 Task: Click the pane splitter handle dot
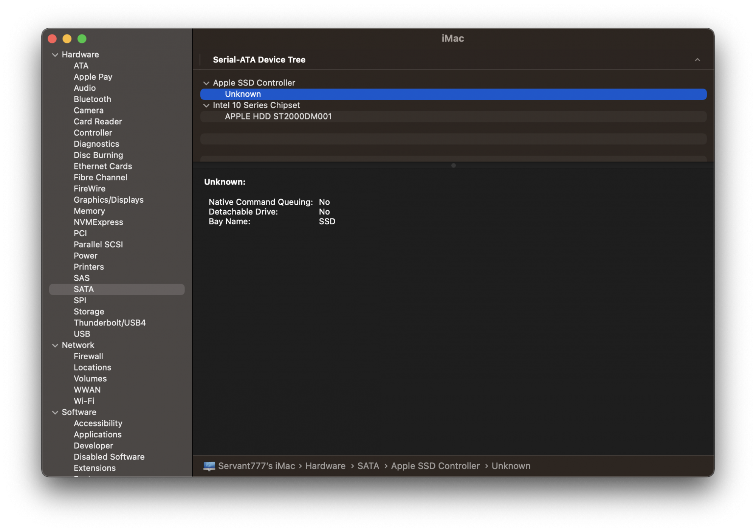[453, 166]
